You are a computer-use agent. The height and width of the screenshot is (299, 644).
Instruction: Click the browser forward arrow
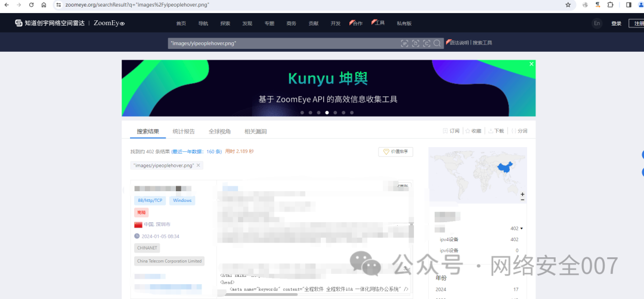(18, 5)
